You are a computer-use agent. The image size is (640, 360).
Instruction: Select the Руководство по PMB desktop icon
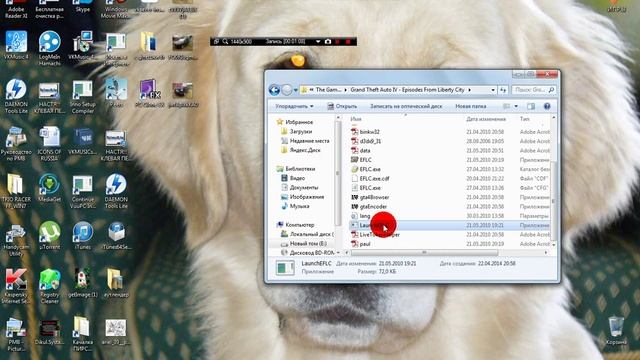(16, 144)
